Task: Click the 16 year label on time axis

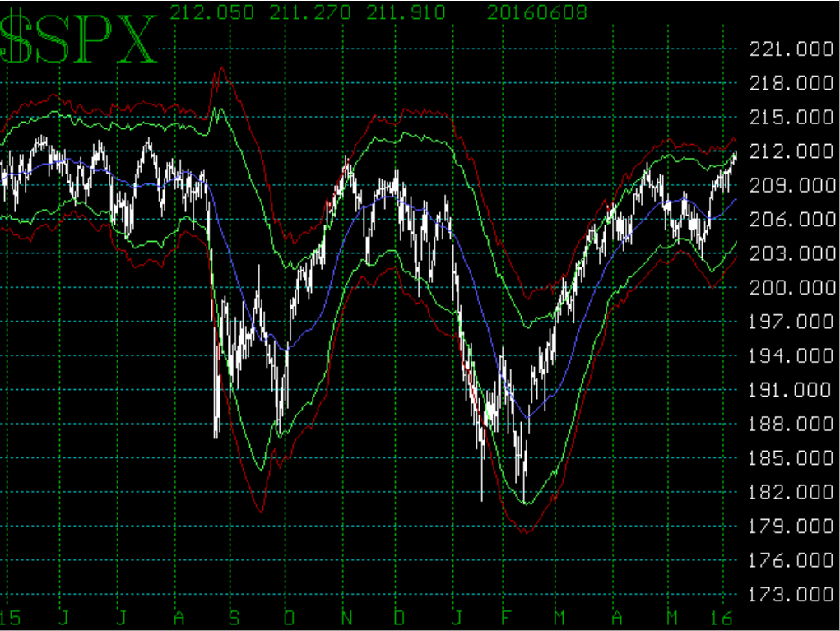Action: tap(721, 618)
